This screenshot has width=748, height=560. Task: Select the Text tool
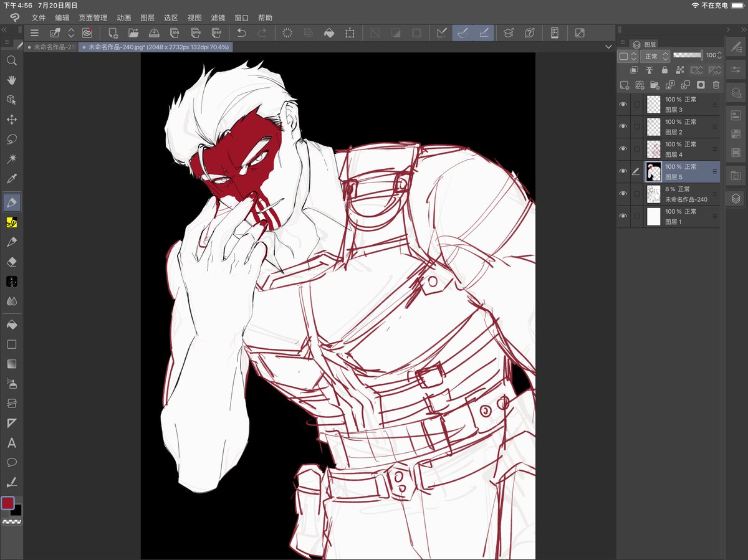click(x=11, y=443)
